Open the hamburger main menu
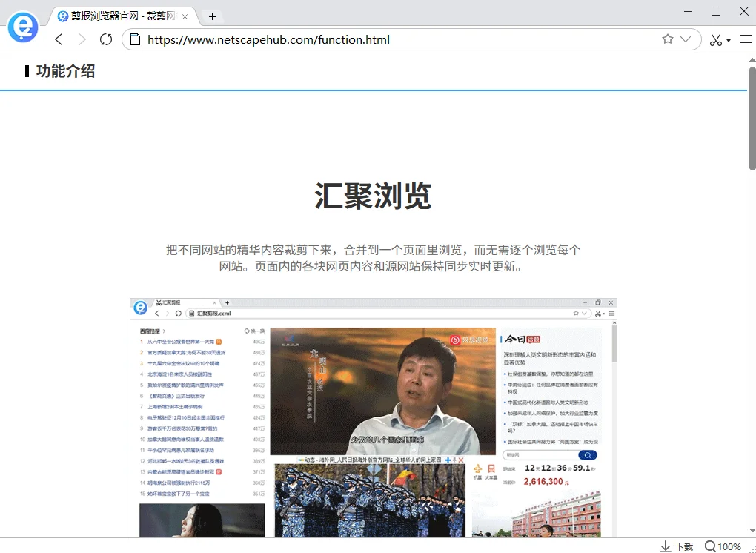 click(x=746, y=39)
